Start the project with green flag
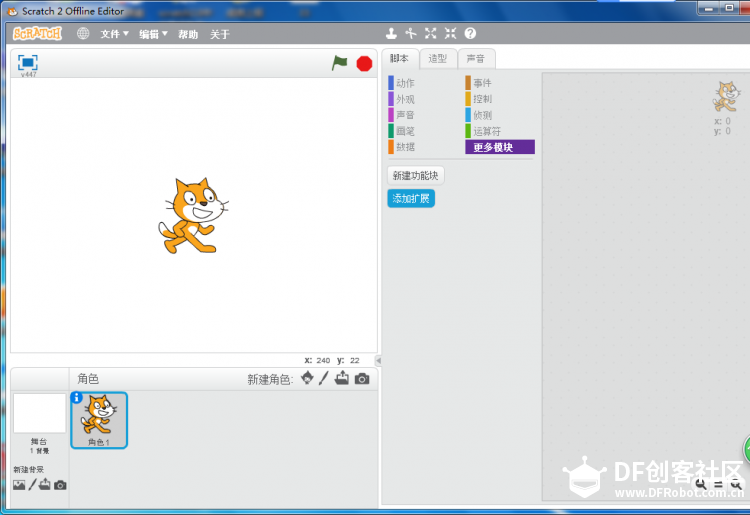 point(340,63)
